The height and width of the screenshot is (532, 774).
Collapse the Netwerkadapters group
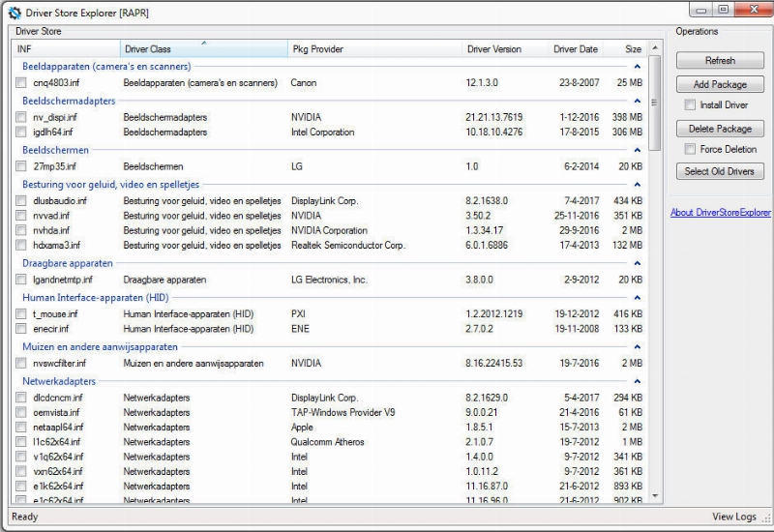637,382
